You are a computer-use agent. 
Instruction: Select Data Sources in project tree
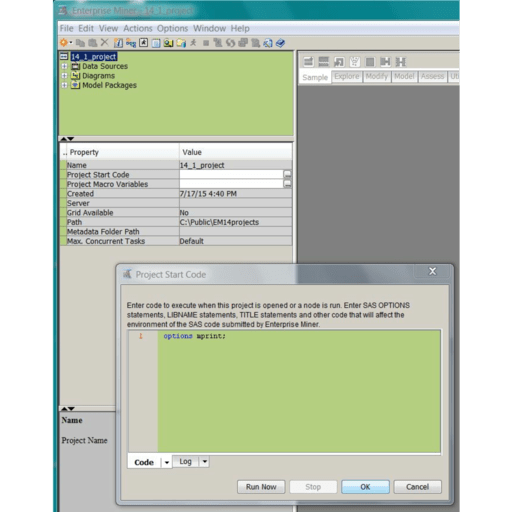pos(105,66)
